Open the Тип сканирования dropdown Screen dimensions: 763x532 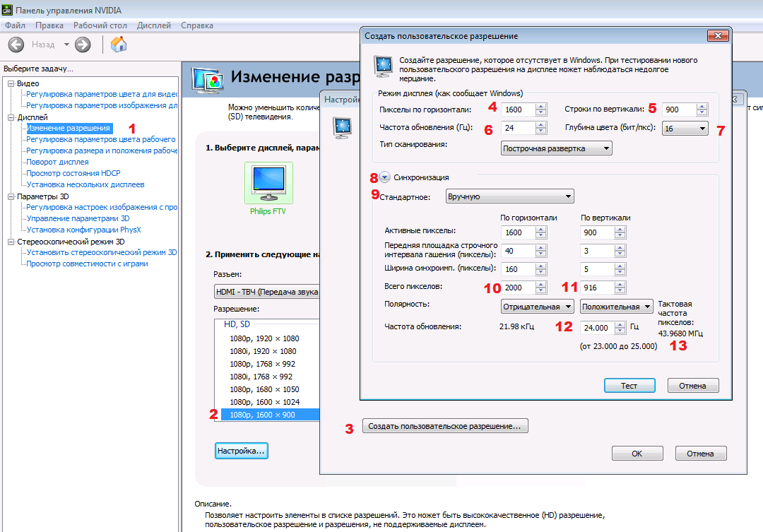(x=556, y=148)
